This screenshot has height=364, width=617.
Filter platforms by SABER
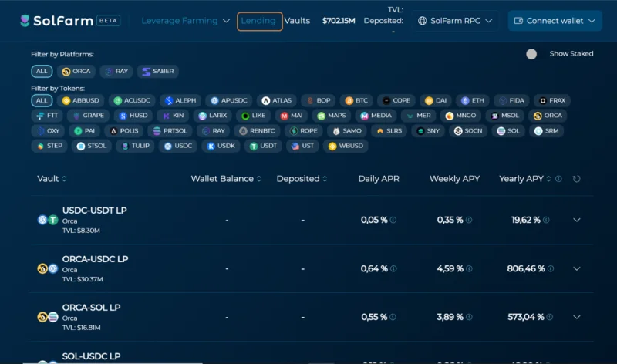(158, 71)
